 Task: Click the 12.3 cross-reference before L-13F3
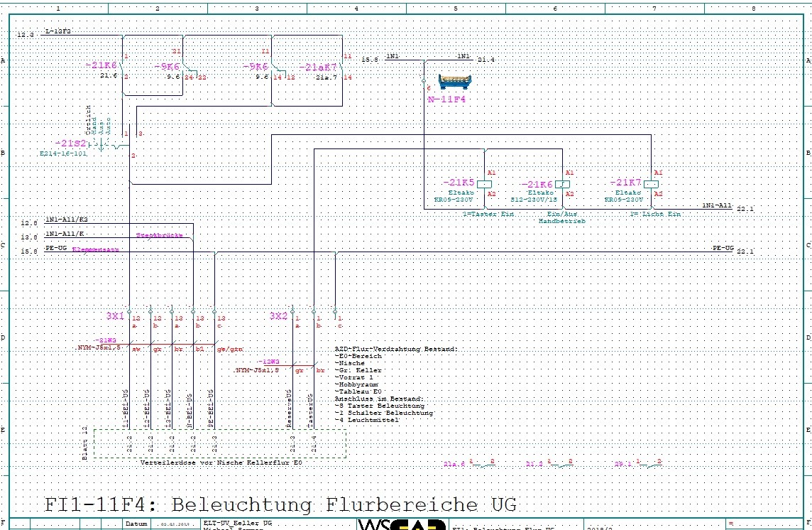pyautogui.click(x=26, y=35)
